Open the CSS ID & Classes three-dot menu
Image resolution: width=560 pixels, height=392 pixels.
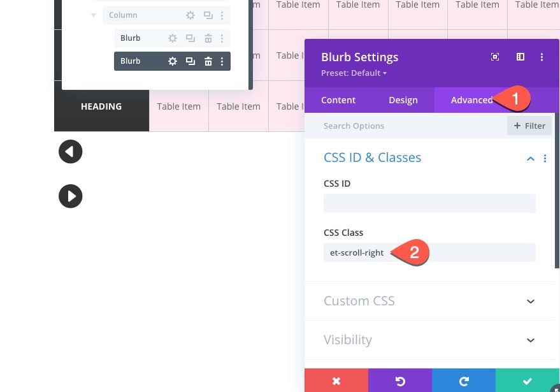pos(545,158)
